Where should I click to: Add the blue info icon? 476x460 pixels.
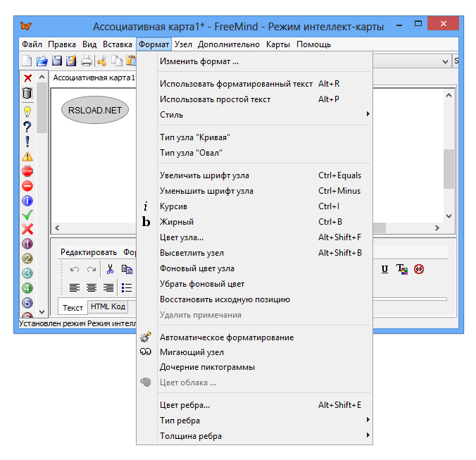point(27,201)
